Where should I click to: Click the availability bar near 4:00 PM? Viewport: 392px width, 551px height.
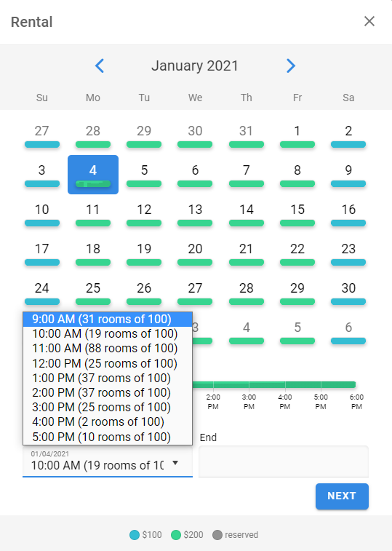(285, 384)
